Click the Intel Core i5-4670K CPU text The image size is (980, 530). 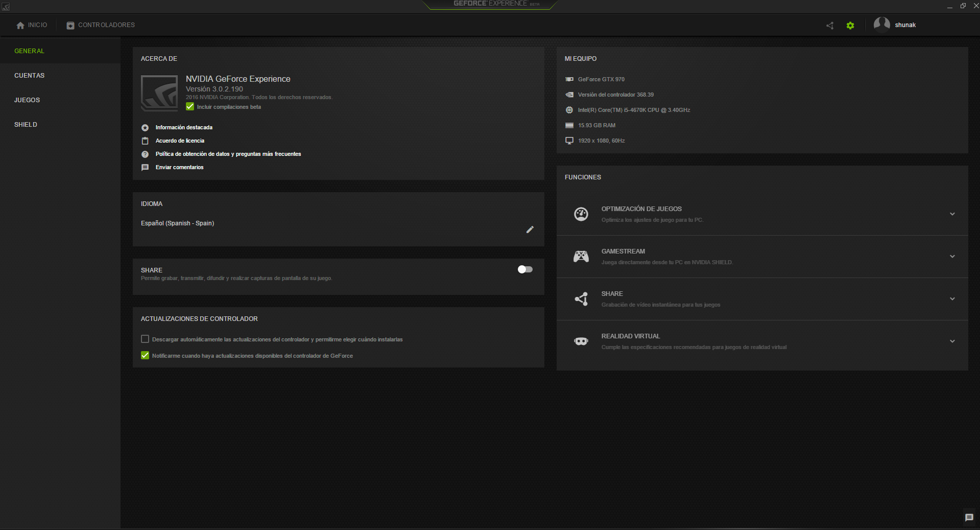(634, 110)
